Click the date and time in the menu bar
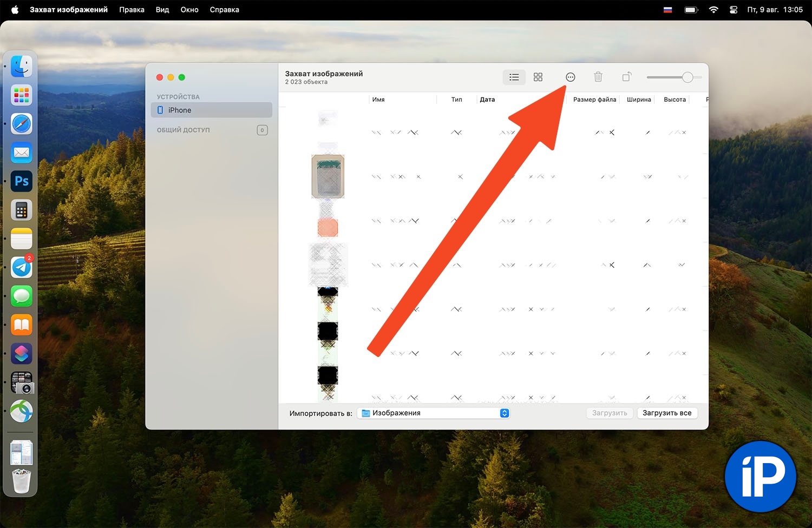Image resolution: width=812 pixels, height=528 pixels. (x=775, y=10)
